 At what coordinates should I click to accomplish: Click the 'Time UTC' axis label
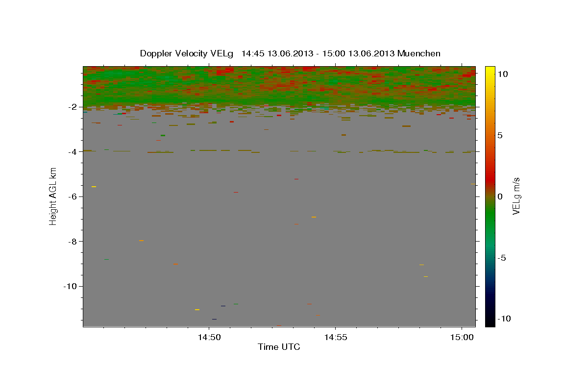point(279,347)
